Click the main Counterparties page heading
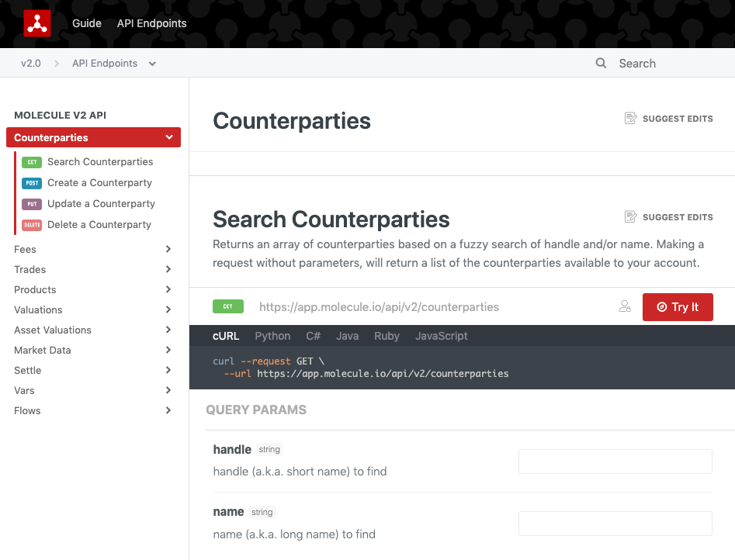Image resolution: width=735 pixels, height=560 pixels. pyautogui.click(x=292, y=121)
